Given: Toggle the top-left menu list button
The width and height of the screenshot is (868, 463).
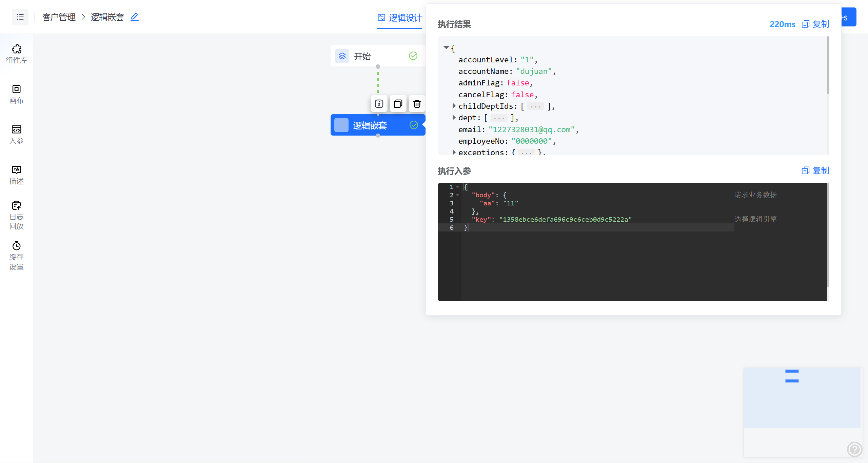Looking at the screenshot, I should 20,17.
